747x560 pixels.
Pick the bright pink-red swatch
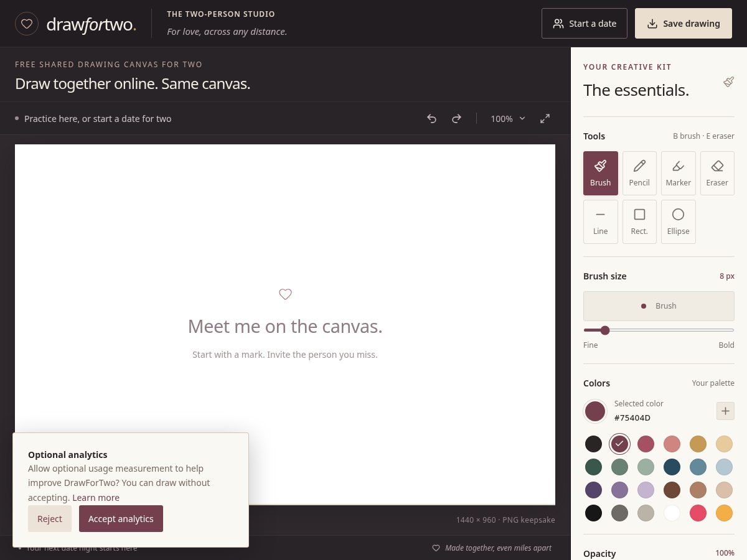(698, 513)
